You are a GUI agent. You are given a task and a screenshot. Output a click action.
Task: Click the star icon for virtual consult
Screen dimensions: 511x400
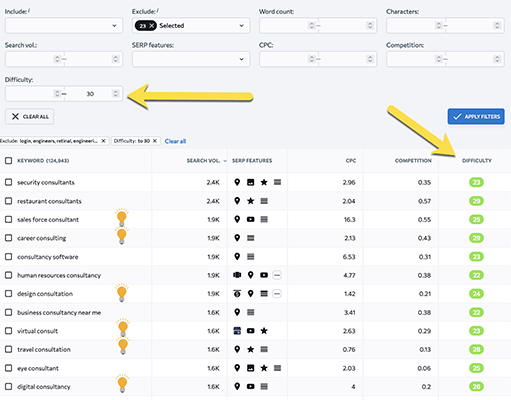[x=264, y=331]
